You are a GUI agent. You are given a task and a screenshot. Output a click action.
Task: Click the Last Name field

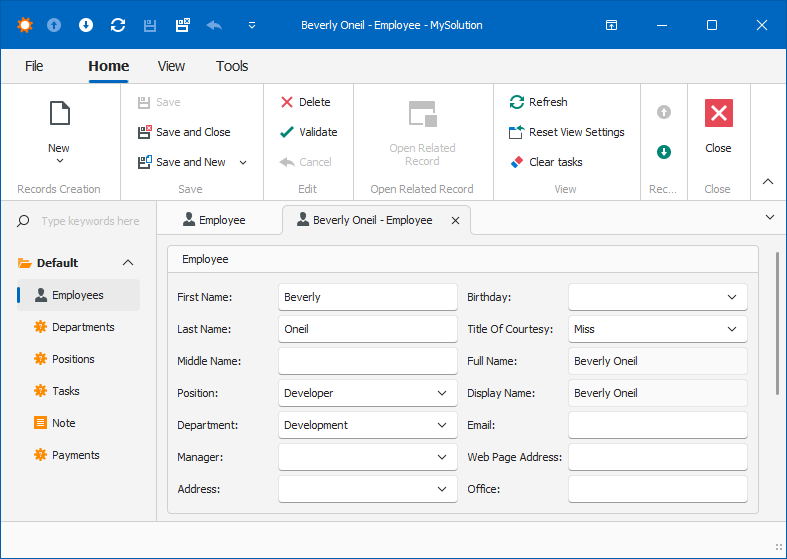(368, 329)
